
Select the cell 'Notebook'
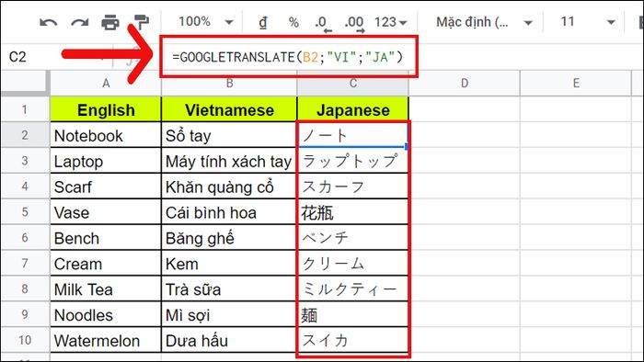click(x=106, y=135)
